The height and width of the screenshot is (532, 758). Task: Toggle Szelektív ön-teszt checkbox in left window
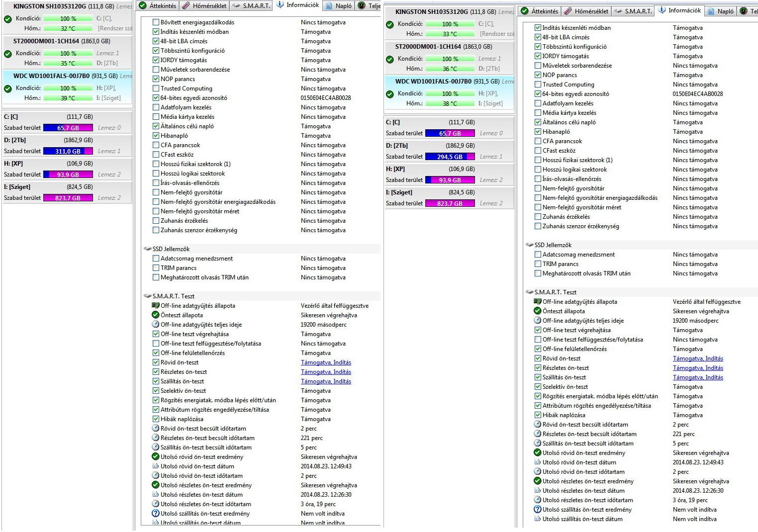tap(156, 390)
